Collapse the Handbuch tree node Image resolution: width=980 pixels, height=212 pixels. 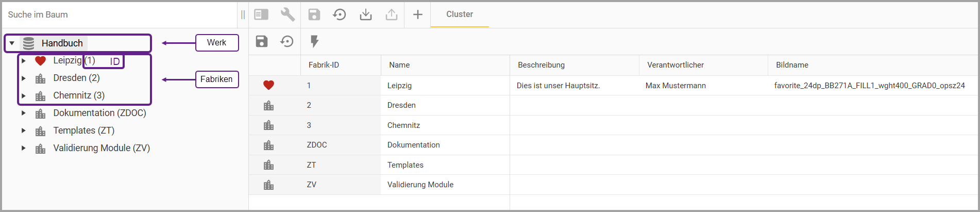click(12, 43)
